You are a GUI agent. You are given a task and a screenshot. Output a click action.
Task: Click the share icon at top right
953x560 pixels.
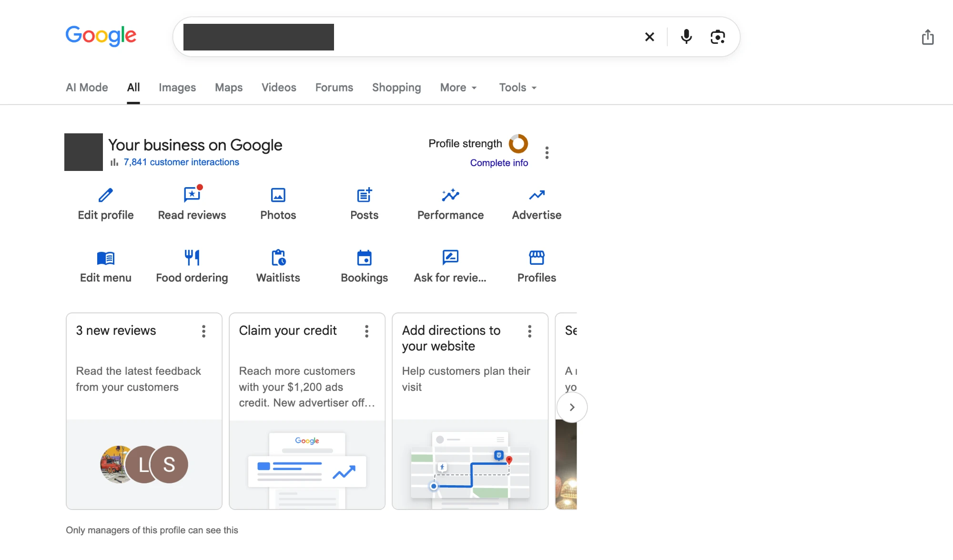pyautogui.click(x=927, y=37)
